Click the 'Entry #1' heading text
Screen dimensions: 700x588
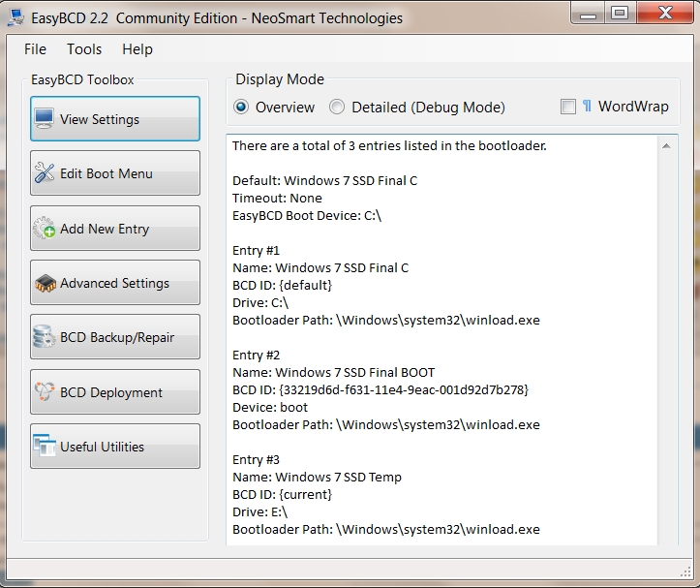(256, 250)
